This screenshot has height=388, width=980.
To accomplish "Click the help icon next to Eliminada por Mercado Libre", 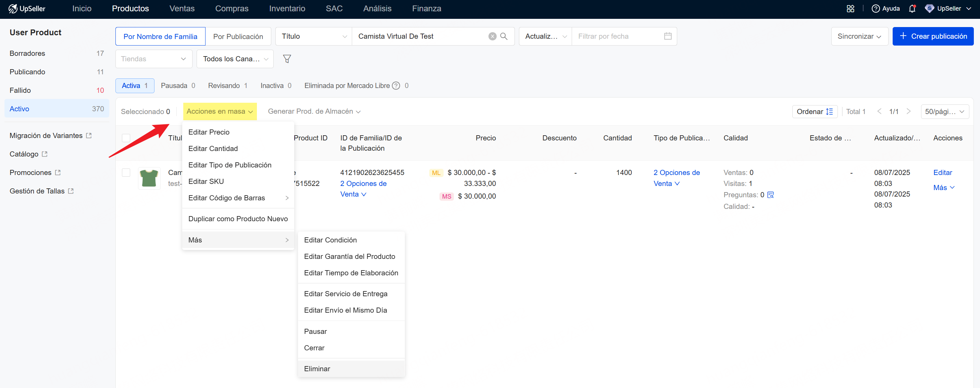I will 396,86.
